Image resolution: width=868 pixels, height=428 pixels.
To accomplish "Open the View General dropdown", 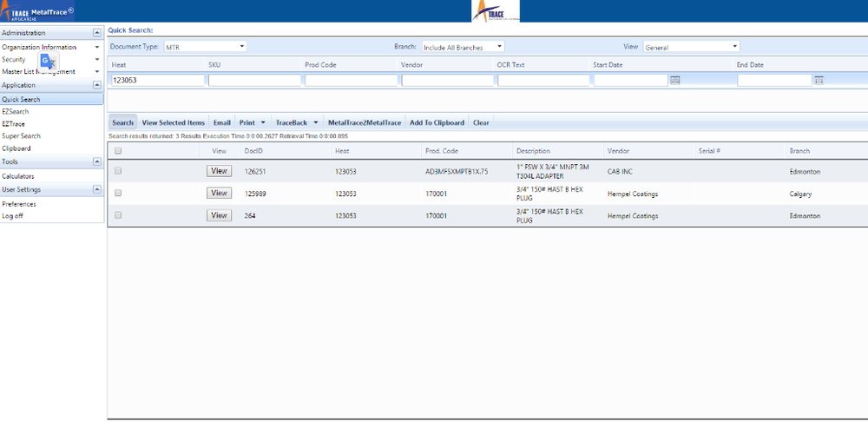I will point(692,47).
